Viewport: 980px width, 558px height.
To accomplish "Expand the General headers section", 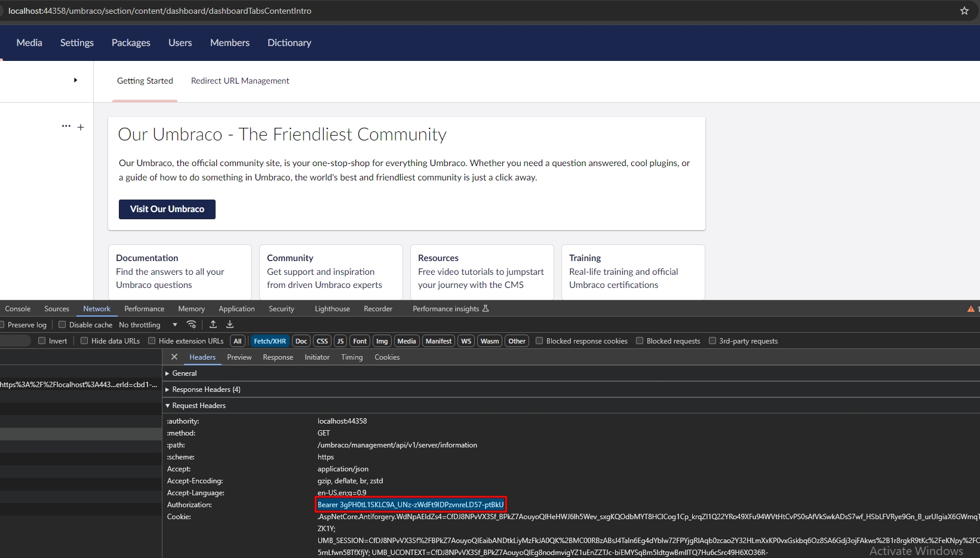I will tap(184, 373).
